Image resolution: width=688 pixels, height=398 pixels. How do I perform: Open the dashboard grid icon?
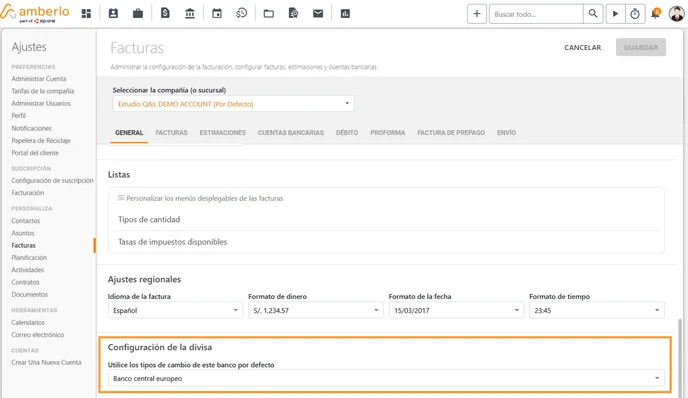click(x=86, y=14)
